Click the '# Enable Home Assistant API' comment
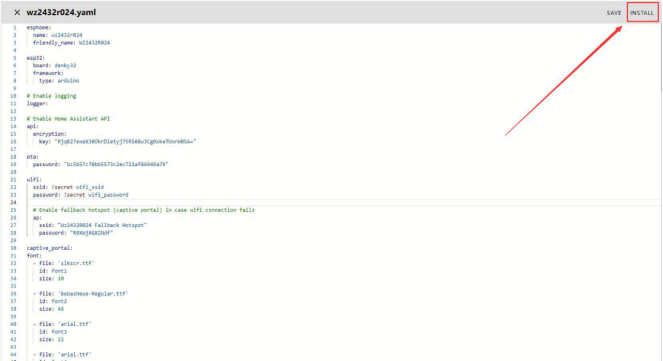This screenshot has height=361, width=663. [68, 119]
